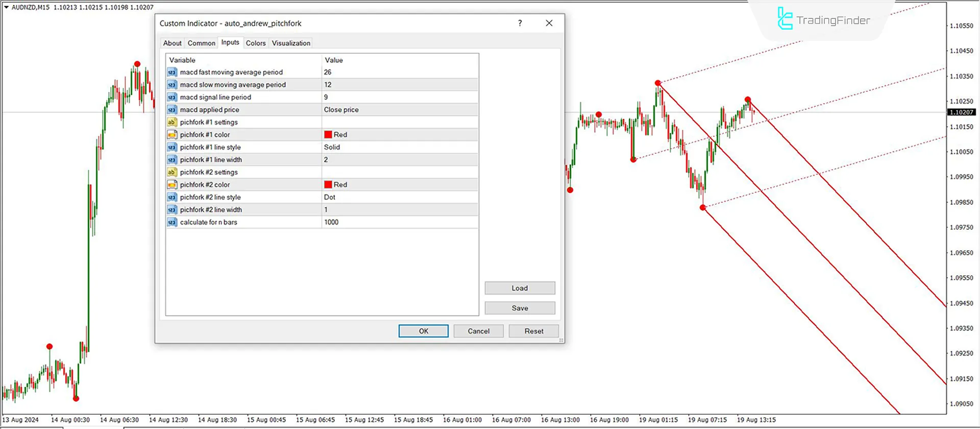Pick the pichfork #1 red color swatch
Image resolution: width=980 pixels, height=429 pixels.
328,135
